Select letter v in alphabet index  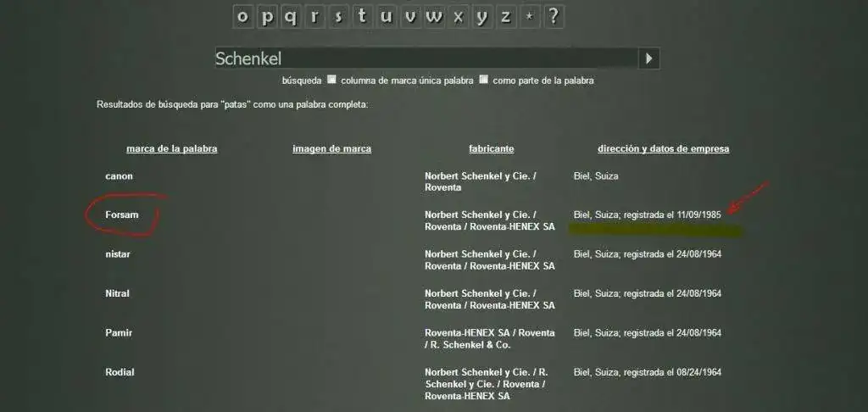410,17
